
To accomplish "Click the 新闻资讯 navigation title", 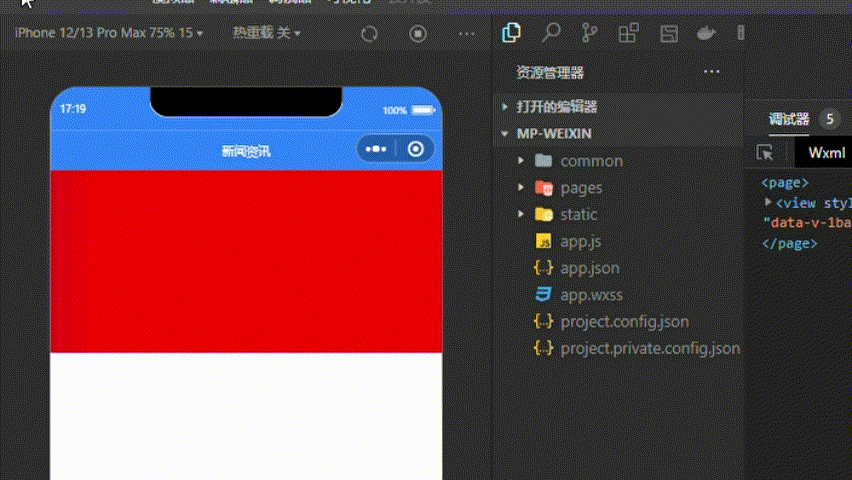I will tap(246, 151).
